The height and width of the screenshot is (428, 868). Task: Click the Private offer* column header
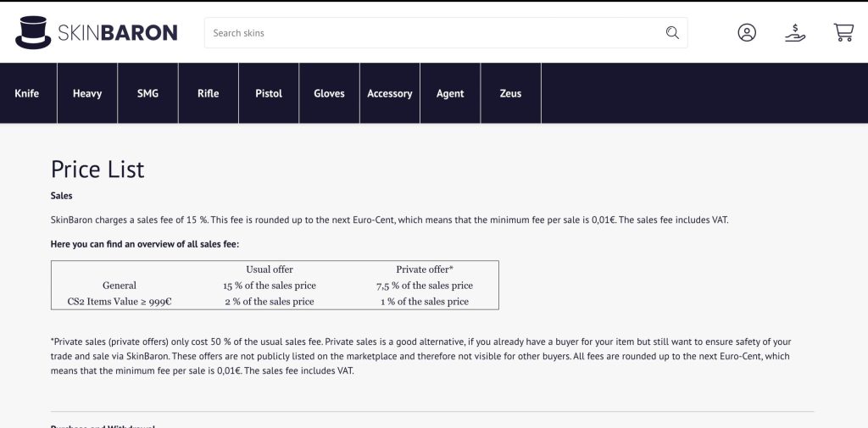(424, 270)
